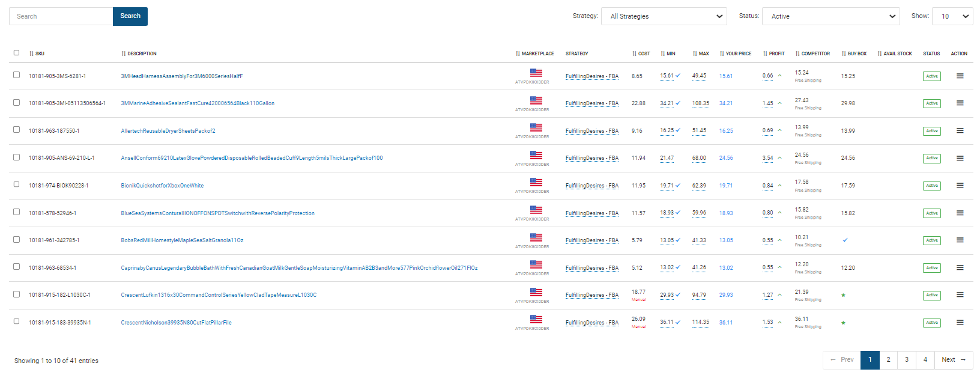Viewport: 980px width, 378px height.
Task: Sort table by Description column
Action: click(139, 53)
